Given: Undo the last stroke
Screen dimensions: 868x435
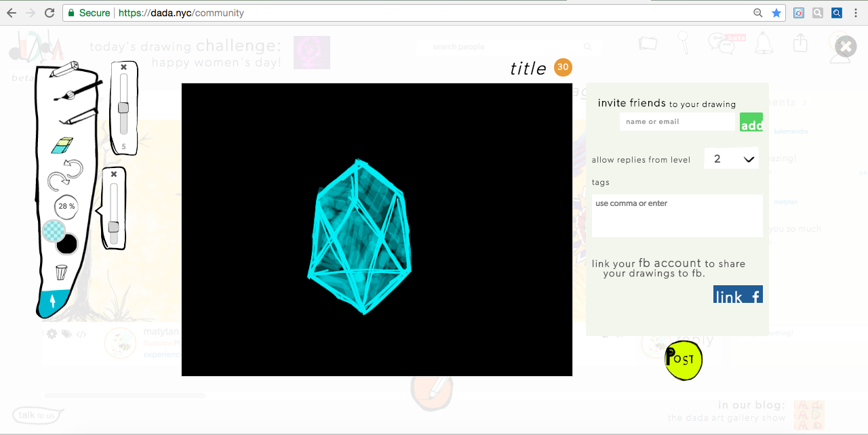Looking at the screenshot, I should click(x=73, y=168).
